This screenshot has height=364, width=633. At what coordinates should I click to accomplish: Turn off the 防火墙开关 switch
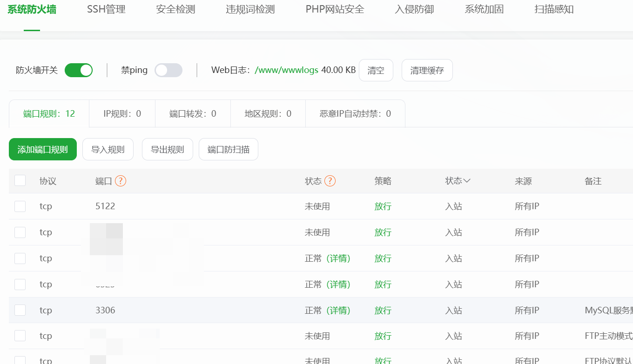click(x=79, y=70)
